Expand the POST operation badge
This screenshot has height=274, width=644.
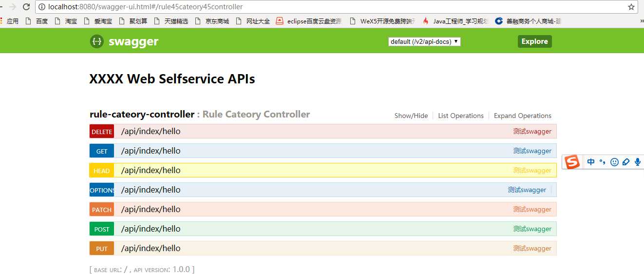102,229
